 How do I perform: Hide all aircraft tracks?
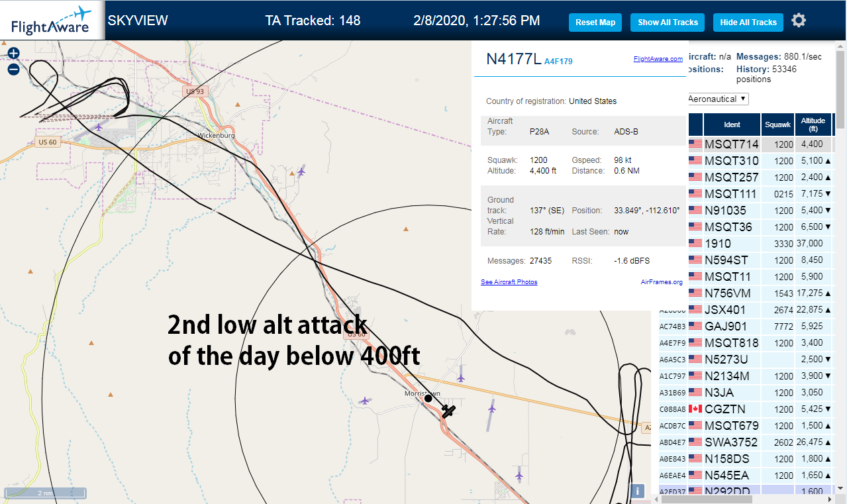(x=748, y=22)
